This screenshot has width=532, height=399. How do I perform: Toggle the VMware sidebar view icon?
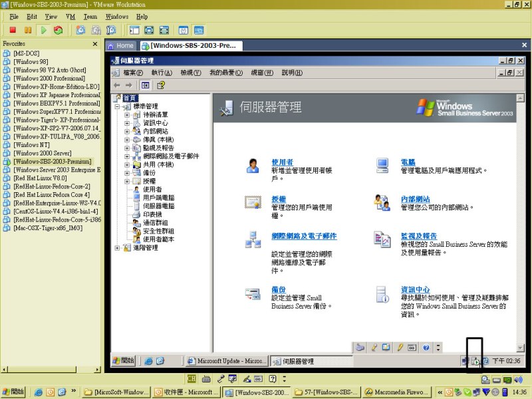click(134, 30)
